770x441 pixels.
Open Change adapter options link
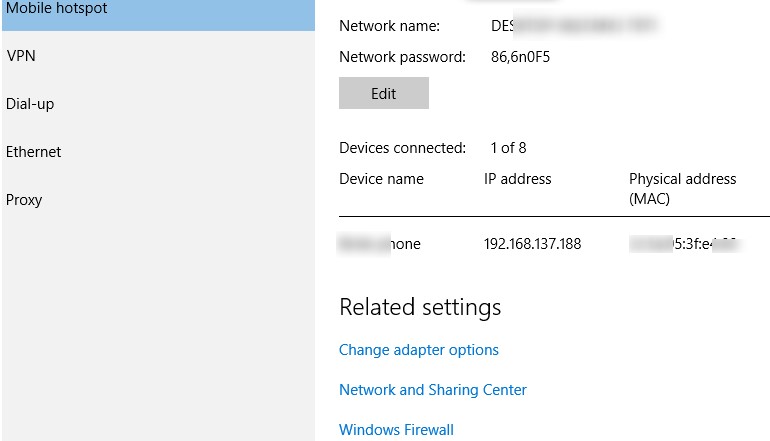(x=419, y=350)
